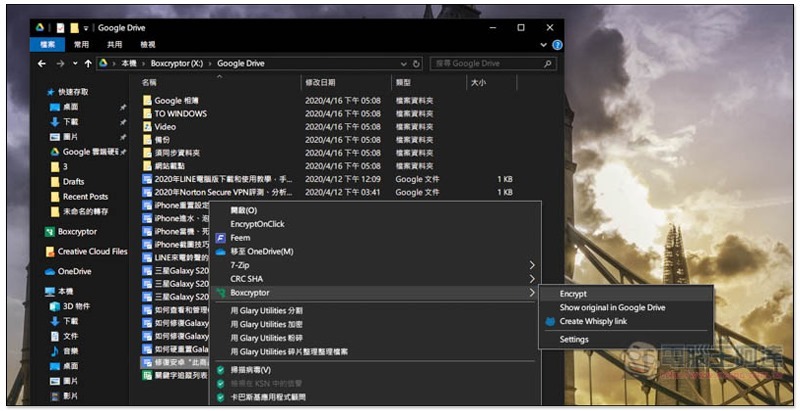Image resolution: width=800 pixels, height=411 pixels.
Task: Click the Whisply link icon in submenu
Action: (549, 321)
